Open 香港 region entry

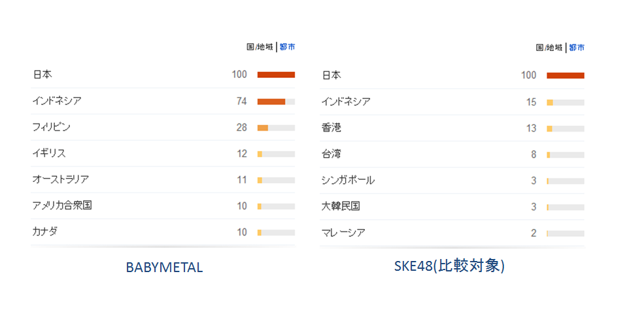click(x=331, y=128)
